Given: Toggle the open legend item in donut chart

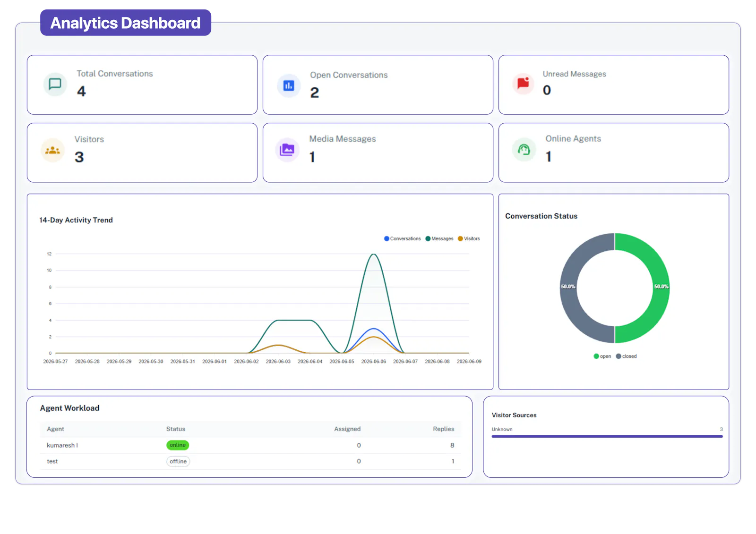Looking at the screenshot, I should point(602,356).
